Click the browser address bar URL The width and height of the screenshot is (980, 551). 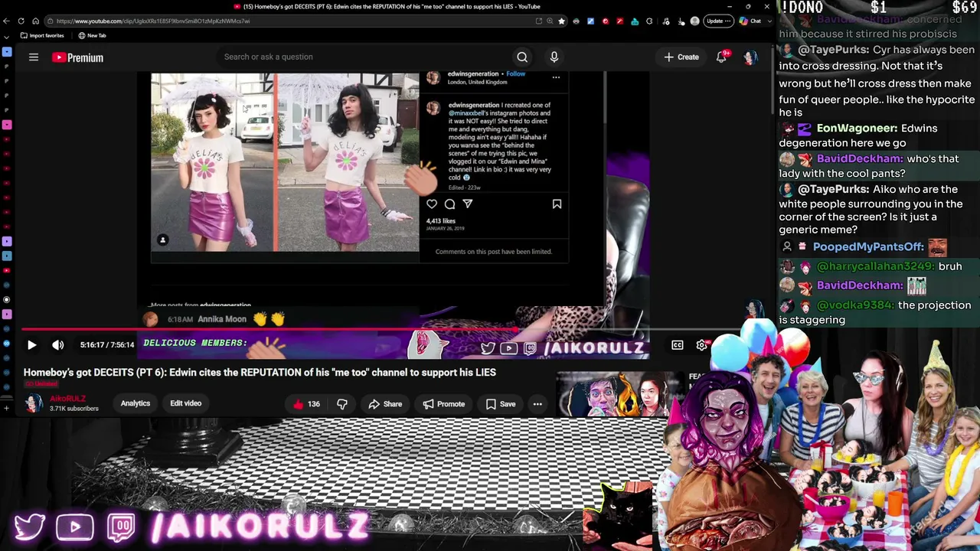pyautogui.click(x=153, y=21)
